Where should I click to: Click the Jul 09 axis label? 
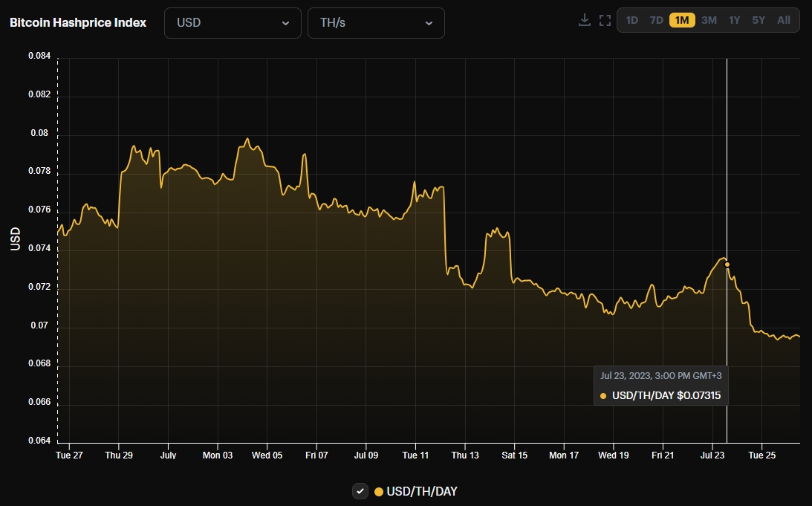pyautogui.click(x=366, y=455)
